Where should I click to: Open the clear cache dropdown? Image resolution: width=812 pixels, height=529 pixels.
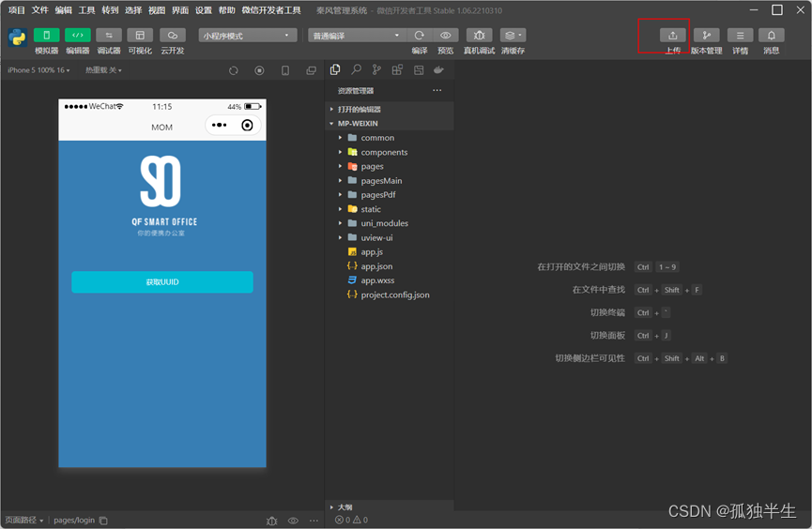tap(513, 36)
